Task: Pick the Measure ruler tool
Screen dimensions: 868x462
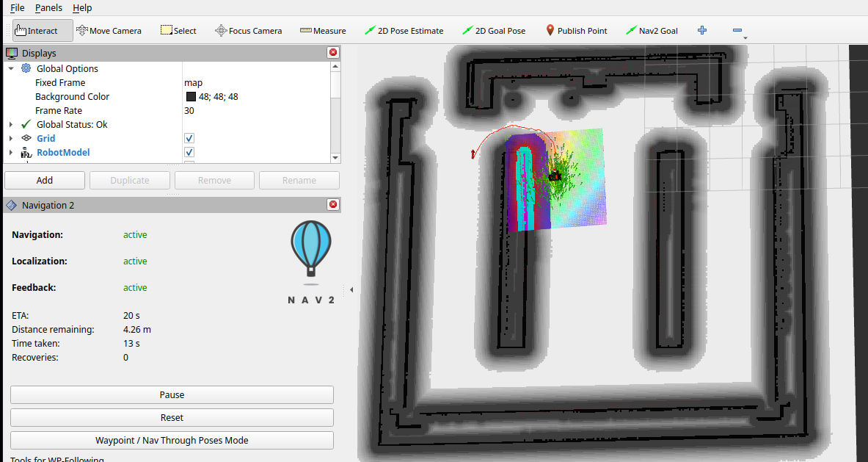Action: point(323,31)
